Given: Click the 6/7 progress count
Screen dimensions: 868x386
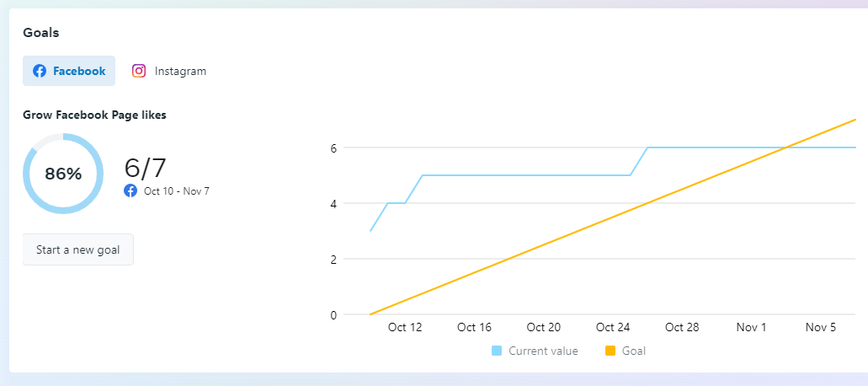Looking at the screenshot, I should pos(146,168).
